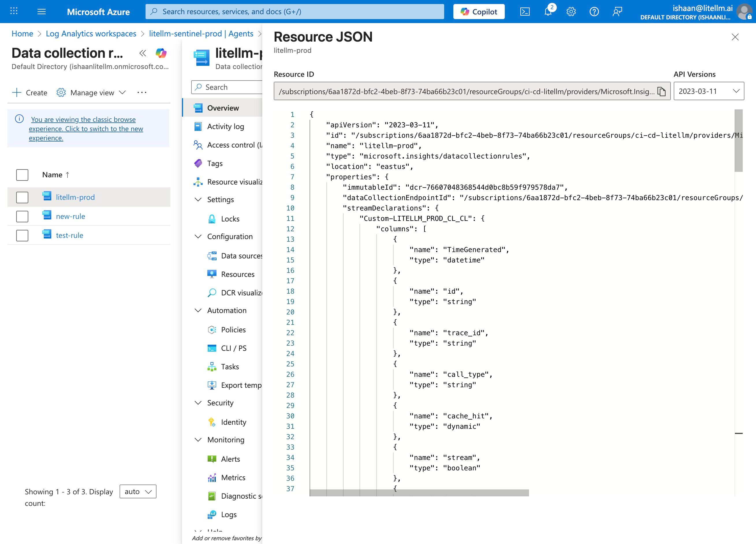This screenshot has width=756, height=544.
Task: Open Cloud Shell terminal icon
Action: pyautogui.click(x=525, y=12)
